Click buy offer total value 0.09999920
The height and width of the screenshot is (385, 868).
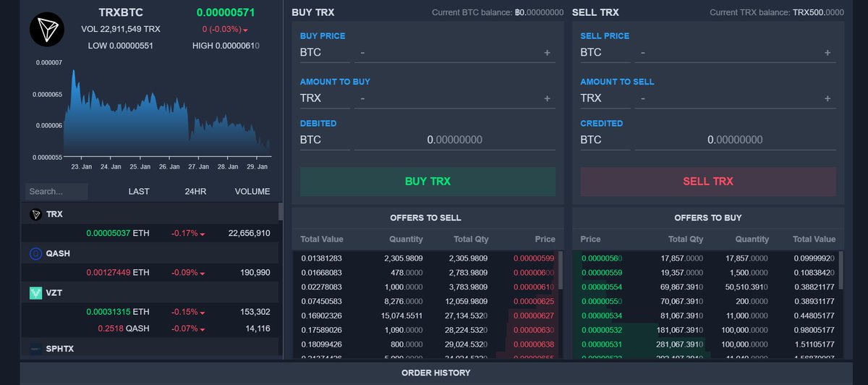(x=814, y=258)
